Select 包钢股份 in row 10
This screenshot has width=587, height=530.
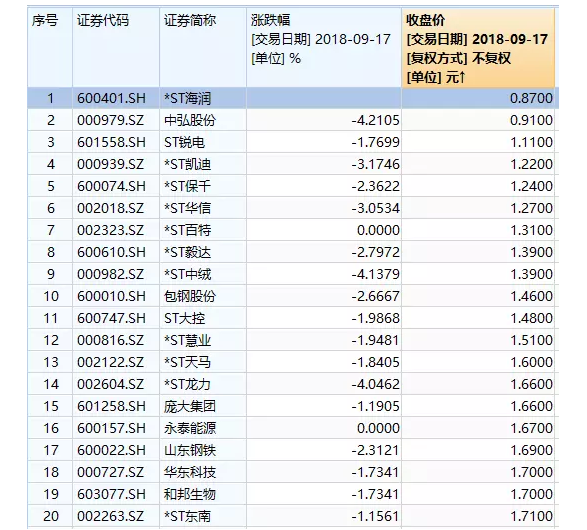tap(203, 296)
